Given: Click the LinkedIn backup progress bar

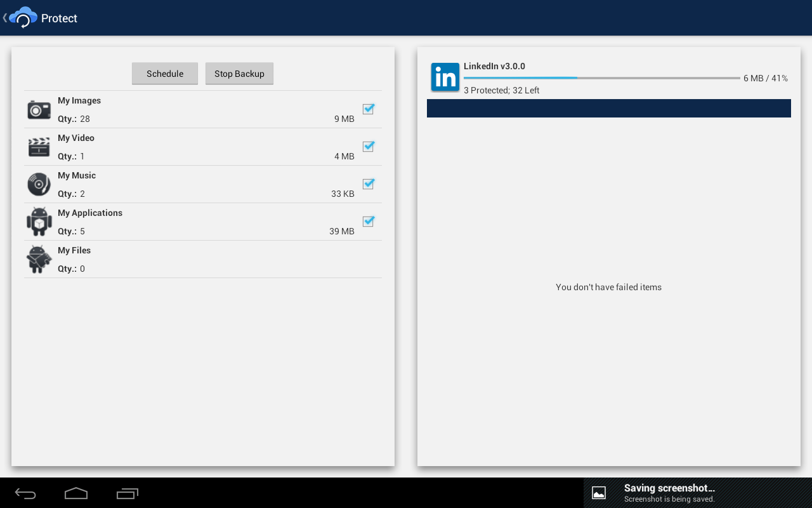Looking at the screenshot, I should pyautogui.click(x=602, y=78).
